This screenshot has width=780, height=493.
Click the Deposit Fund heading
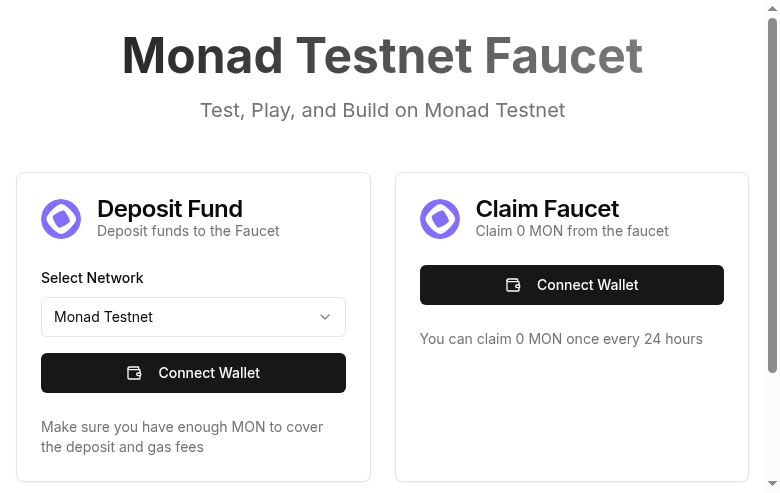click(x=170, y=209)
